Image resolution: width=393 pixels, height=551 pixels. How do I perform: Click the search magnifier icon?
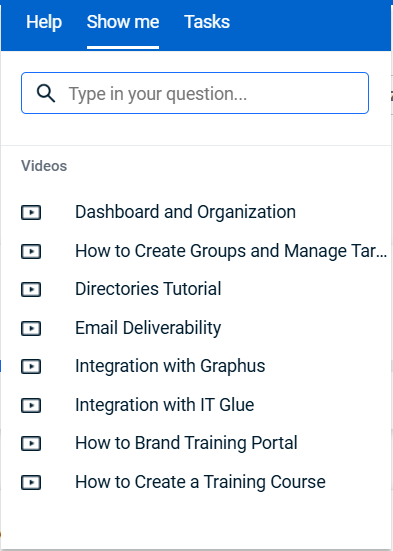coord(46,93)
